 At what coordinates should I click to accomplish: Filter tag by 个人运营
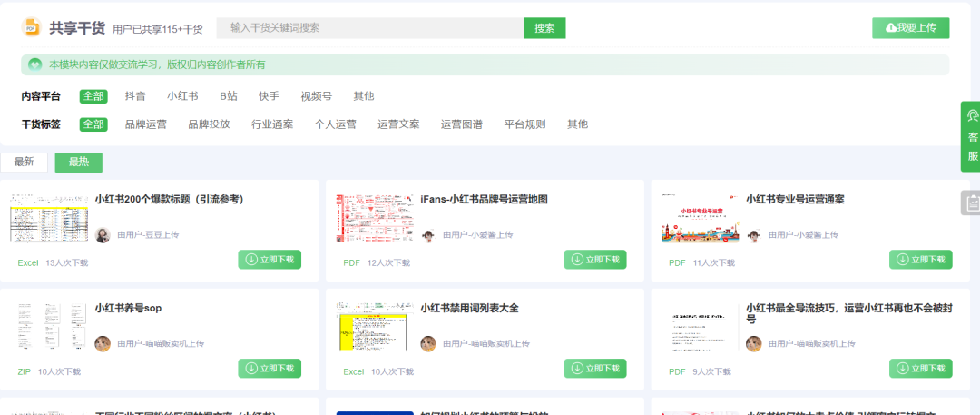(x=335, y=124)
